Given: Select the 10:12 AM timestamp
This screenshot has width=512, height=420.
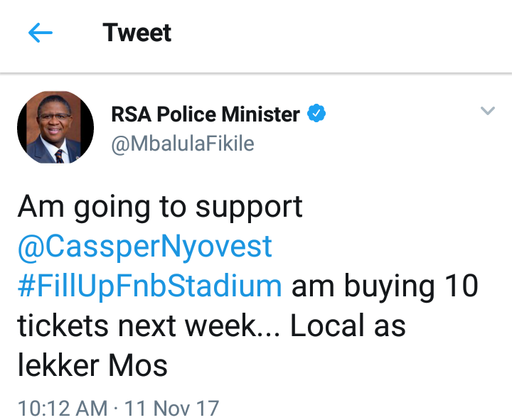Looking at the screenshot, I should [63, 408].
